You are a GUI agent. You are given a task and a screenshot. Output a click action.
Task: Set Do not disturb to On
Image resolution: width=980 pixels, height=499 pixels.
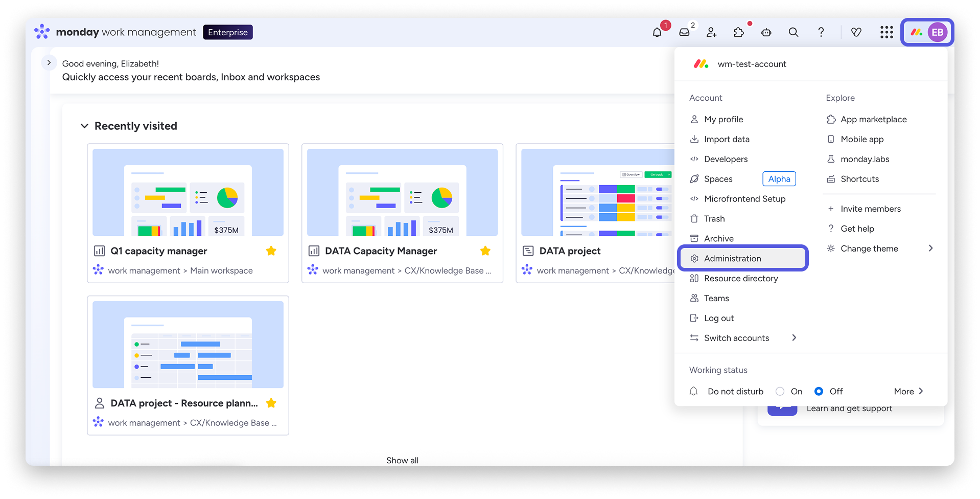[x=780, y=391]
